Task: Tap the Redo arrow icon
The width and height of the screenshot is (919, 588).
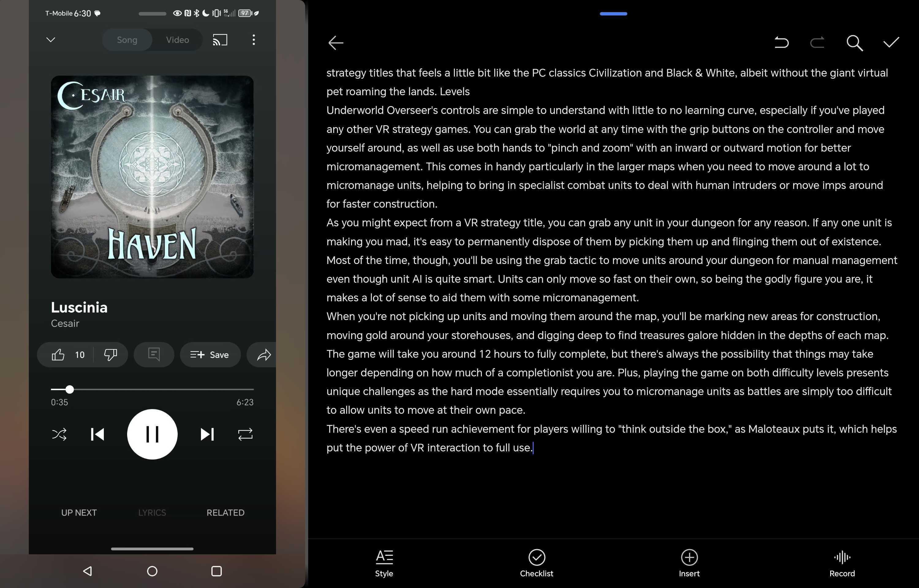Action: 817,43
